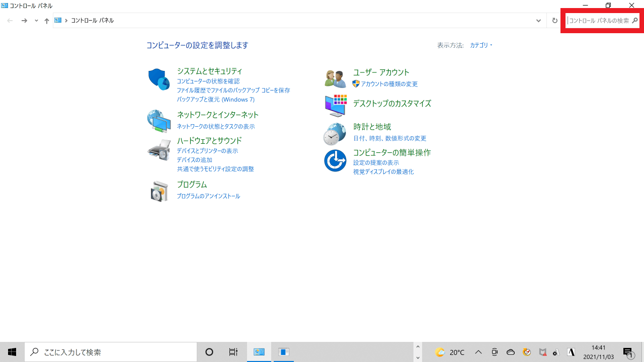Click コントロール パネル in the breadcrumb bar
Viewport: 644px width, 362px height.
pos(94,21)
